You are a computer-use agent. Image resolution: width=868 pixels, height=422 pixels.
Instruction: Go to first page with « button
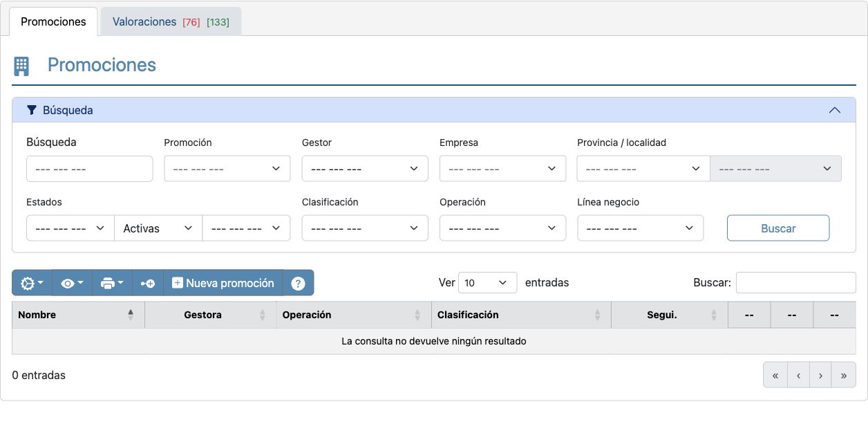tap(775, 376)
